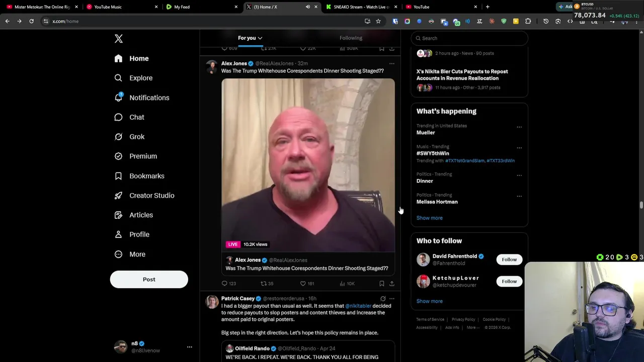Open the @nikitabier mention link
The height and width of the screenshot is (362, 644).
358,306
